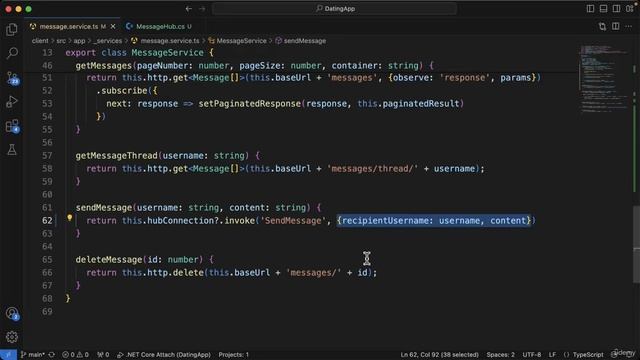Click line number 65 in gutter
The height and width of the screenshot is (360, 640).
[x=47, y=260]
